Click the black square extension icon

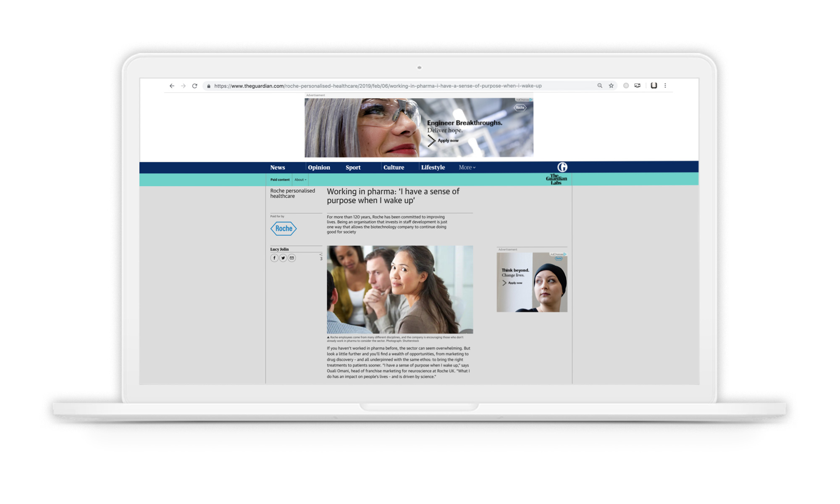654,86
